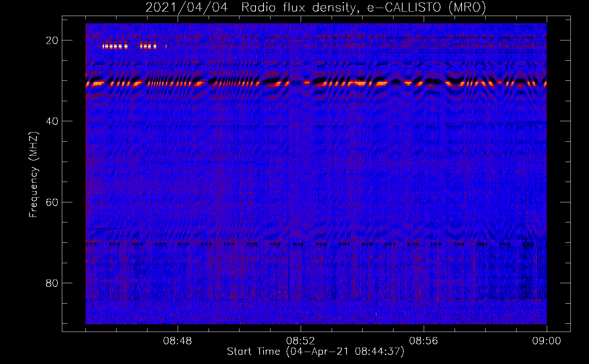Click the first white burst cluster near 20 MHz
589x364 pixels.
click(115, 46)
